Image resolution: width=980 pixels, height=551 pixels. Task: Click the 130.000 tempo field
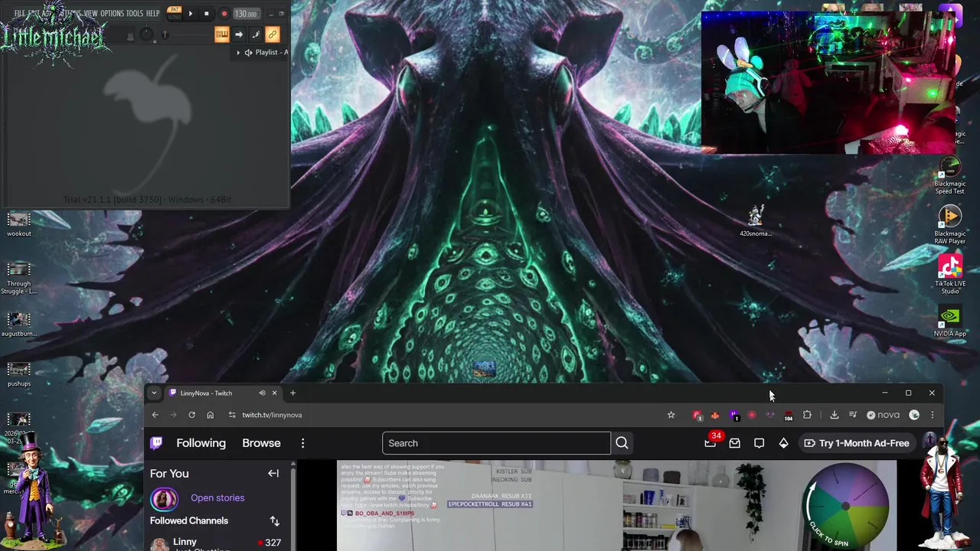pyautogui.click(x=246, y=14)
